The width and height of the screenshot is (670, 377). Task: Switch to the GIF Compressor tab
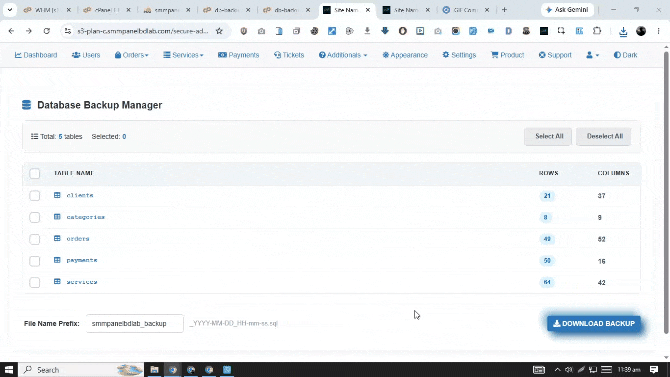(x=466, y=10)
